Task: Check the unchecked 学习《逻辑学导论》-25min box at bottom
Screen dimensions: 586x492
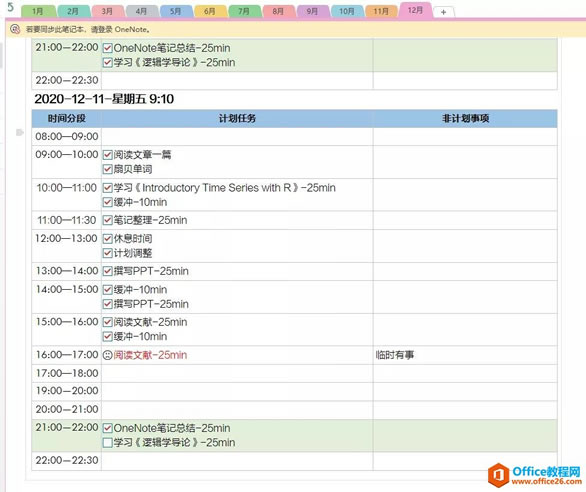Action: pos(108,443)
